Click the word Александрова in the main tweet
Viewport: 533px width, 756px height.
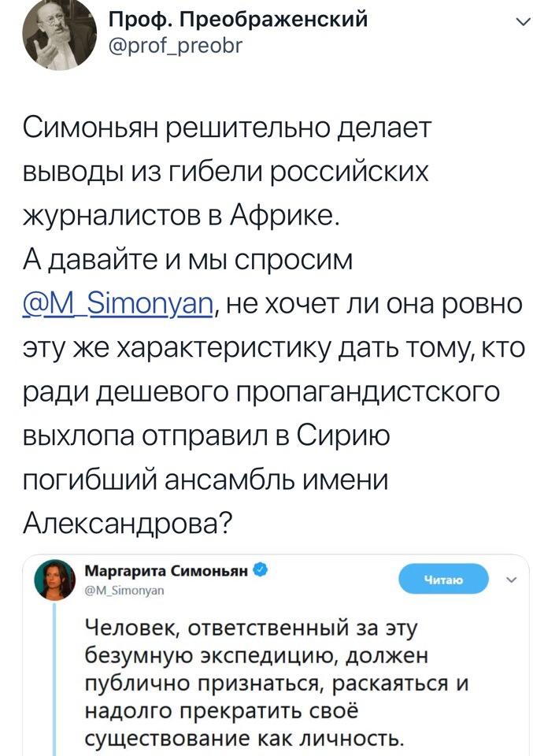[x=128, y=523]
